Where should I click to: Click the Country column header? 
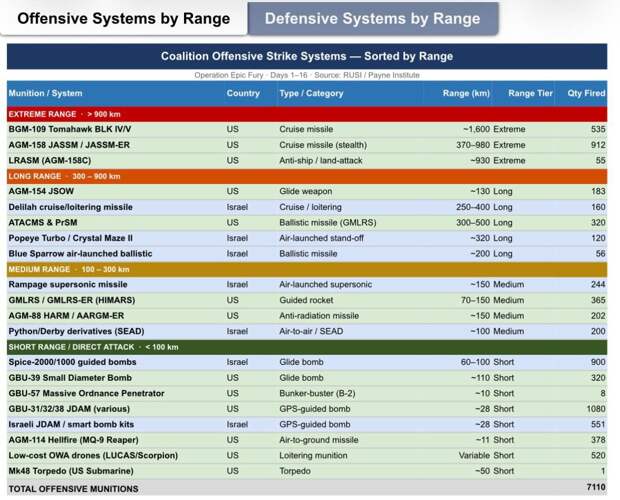click(x=243, y=93)
